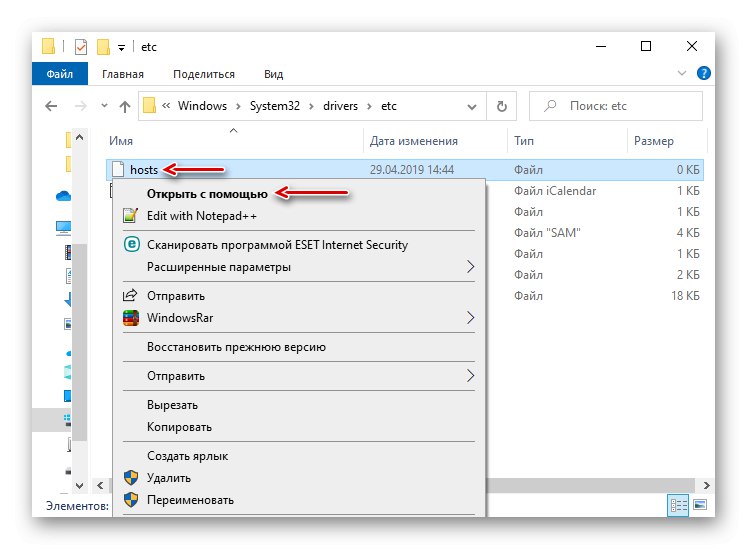Click the Notepad++ icon in context menu
This screenshot has width=747, height=549.
tap(131, 215)
